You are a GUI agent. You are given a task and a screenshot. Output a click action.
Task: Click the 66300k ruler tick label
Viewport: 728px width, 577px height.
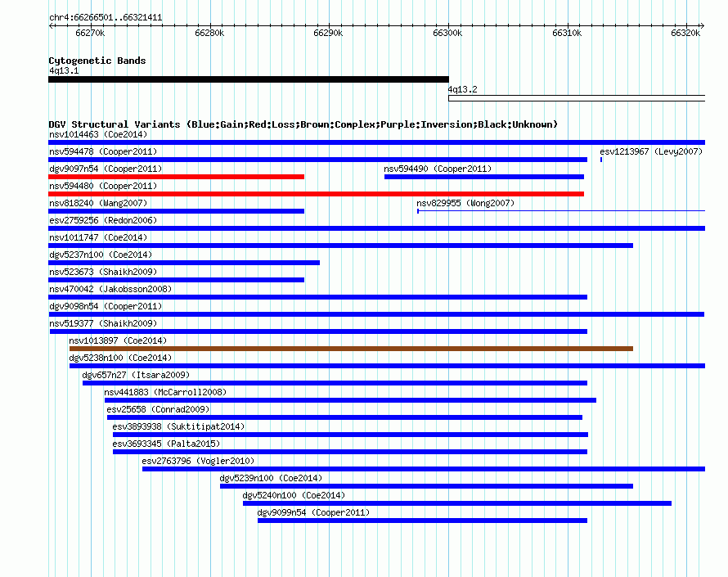pyautogui.click(x=447, y=33)
